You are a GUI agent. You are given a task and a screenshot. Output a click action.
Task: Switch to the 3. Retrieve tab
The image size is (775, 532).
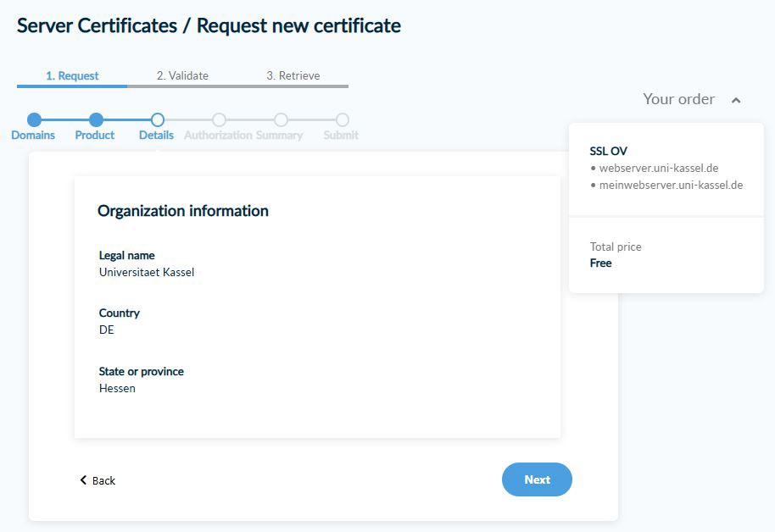pos(293,75)
